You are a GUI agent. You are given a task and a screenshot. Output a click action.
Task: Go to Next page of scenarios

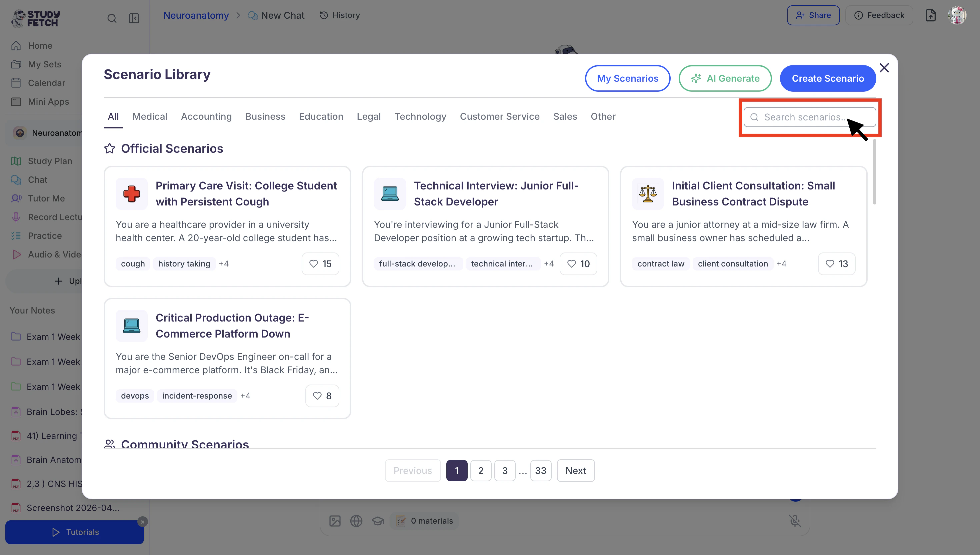pyautogui.click(x=575, y=470)
